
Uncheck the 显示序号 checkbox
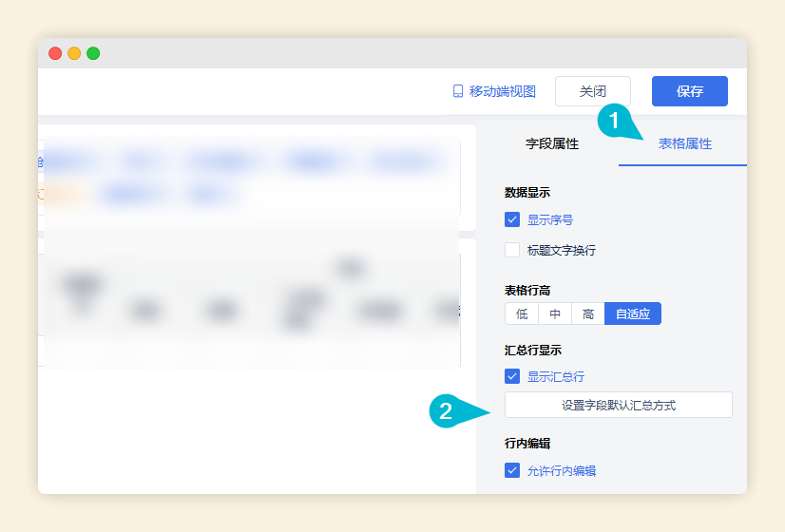512,219
